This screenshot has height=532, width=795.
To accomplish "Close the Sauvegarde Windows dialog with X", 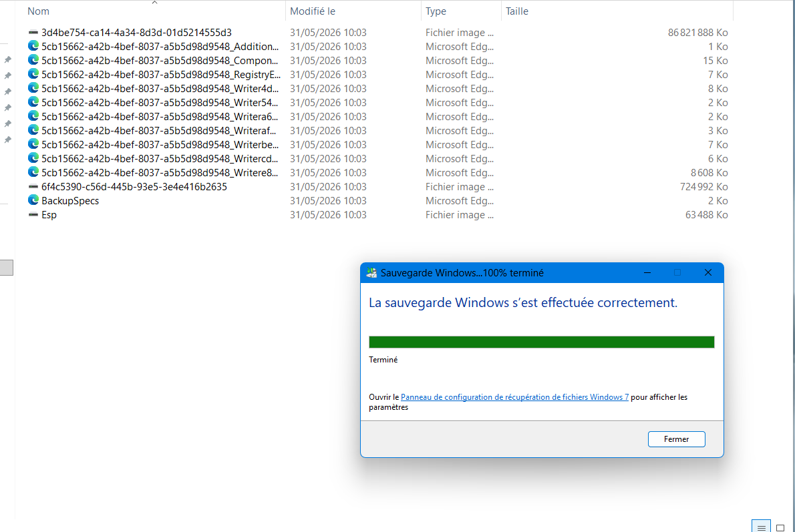I will point(708,272).
